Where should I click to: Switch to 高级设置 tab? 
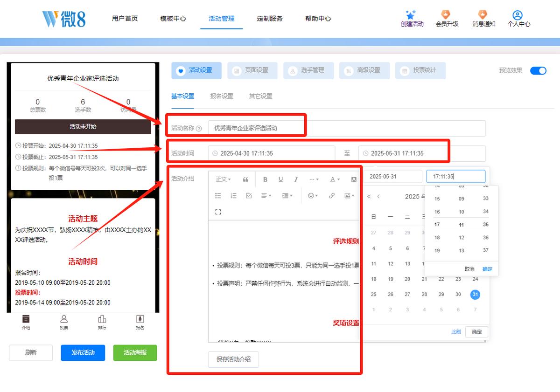(x=364, y=70)
